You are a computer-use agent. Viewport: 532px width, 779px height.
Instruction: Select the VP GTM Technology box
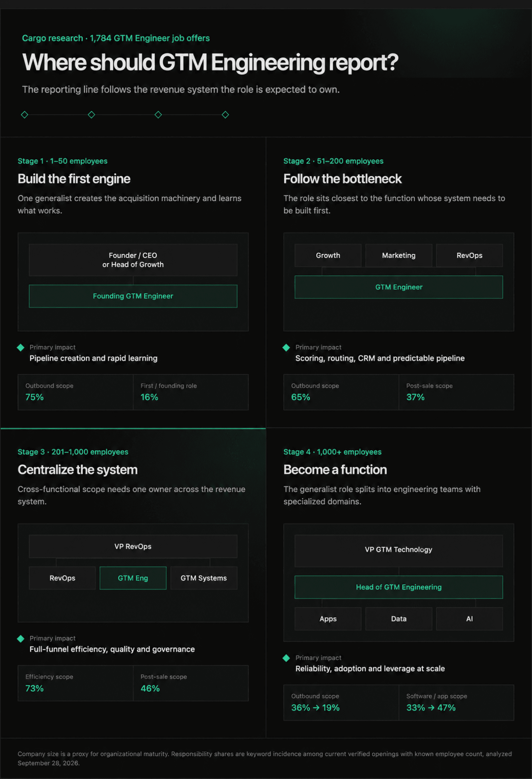click(x=399, y=551)
